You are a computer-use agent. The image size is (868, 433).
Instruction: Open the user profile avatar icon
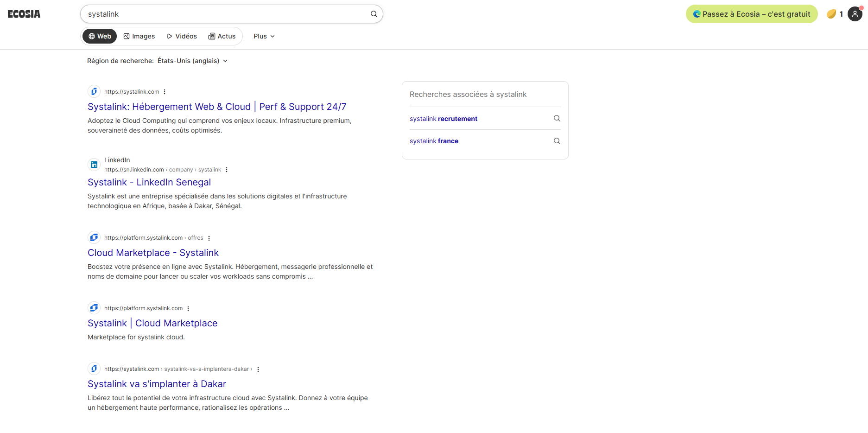[855, 14]
